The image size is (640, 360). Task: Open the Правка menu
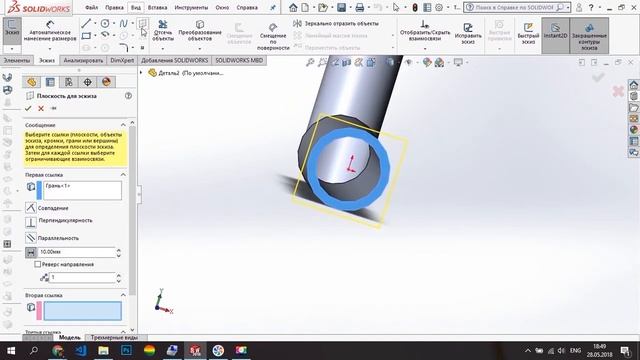click(114, 7)
